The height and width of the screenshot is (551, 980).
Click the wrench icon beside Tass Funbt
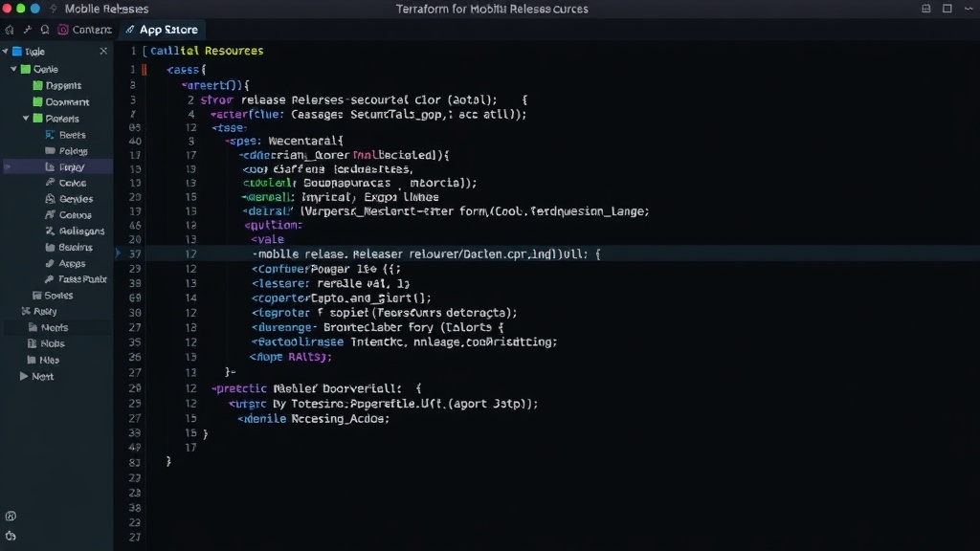click(50, 279)
